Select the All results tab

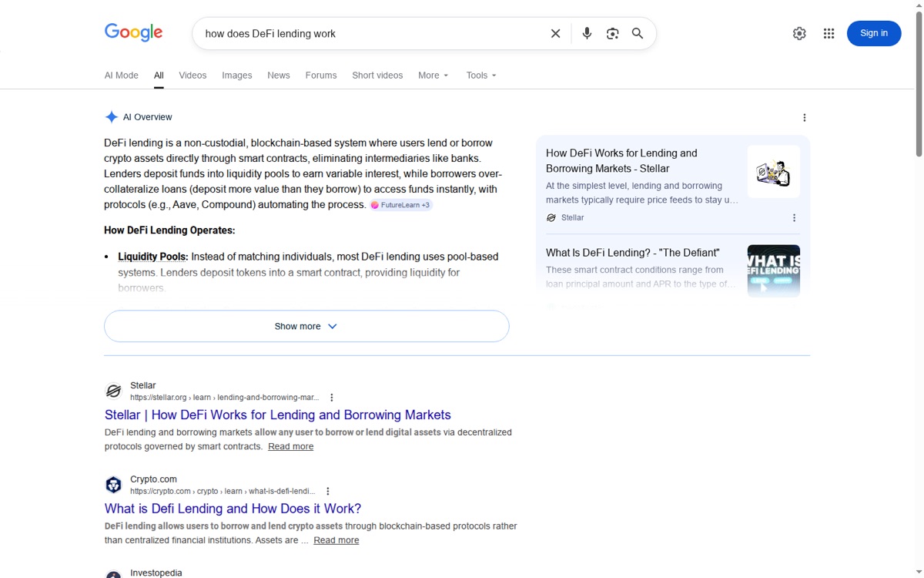click(159, 76)
